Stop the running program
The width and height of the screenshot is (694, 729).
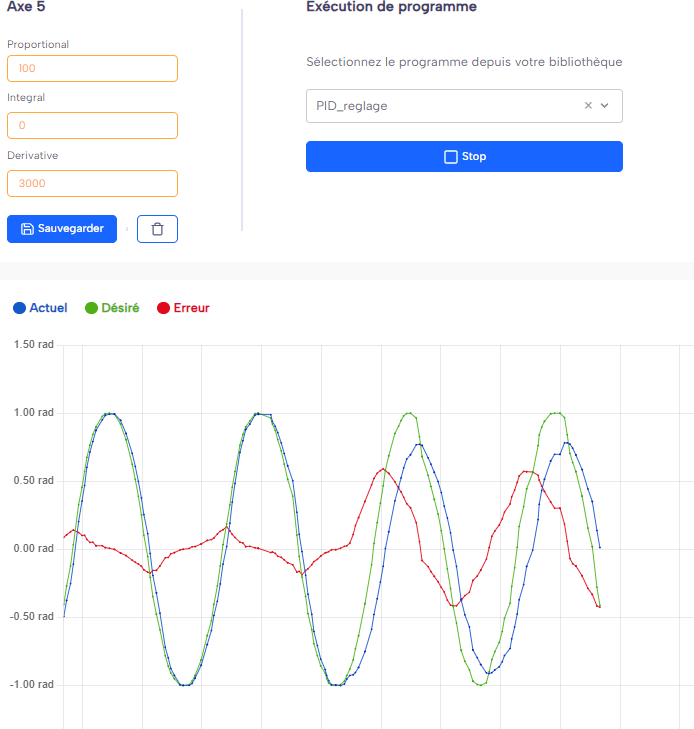464,157
